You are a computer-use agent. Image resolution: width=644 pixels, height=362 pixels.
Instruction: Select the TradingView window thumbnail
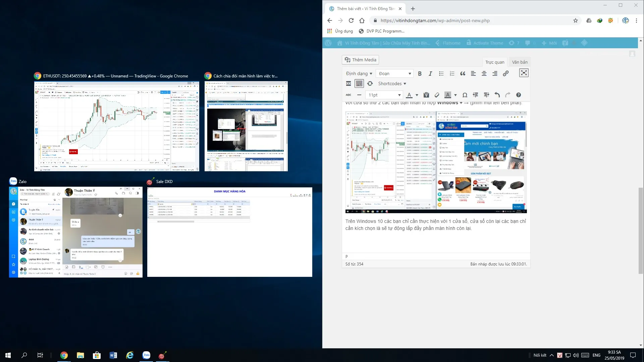pyautogui.click(x=116, y=126)
